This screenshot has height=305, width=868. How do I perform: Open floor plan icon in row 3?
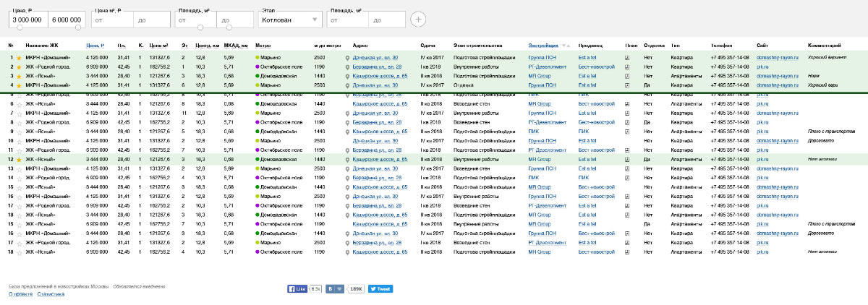627,75
